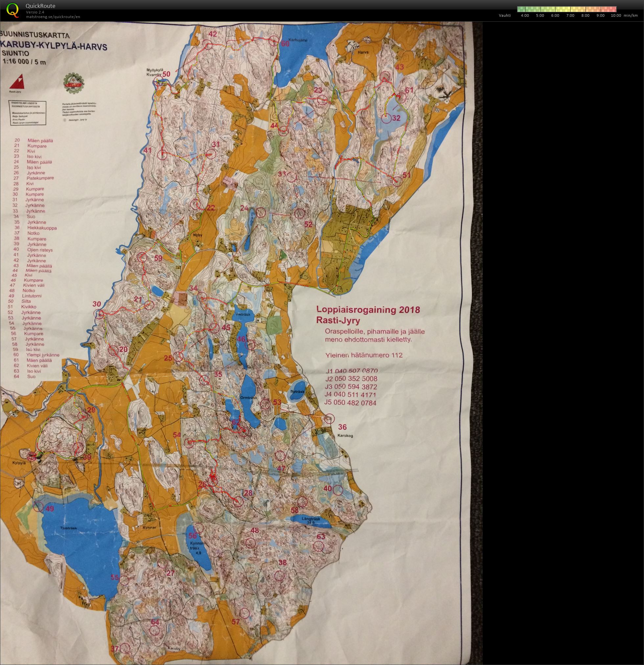Click the Karskog place name
Viewport: 644px width, 665px height.
coord(345,436)
